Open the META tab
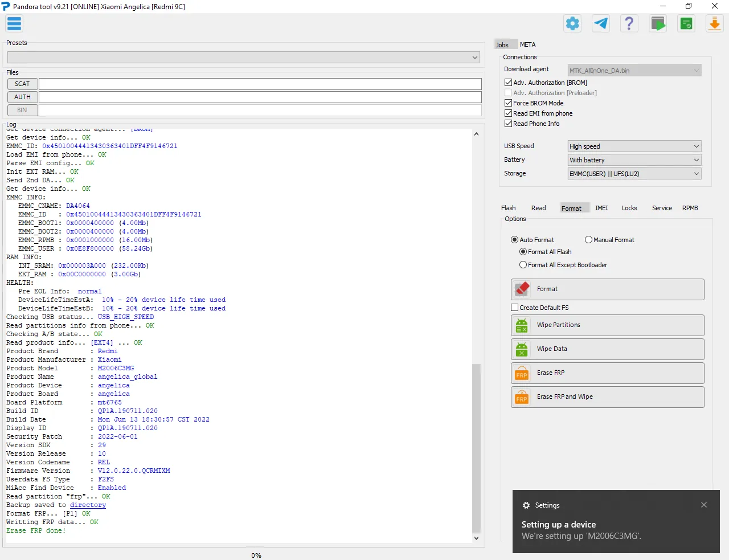The image size is (729, 560). pos(527,44)
